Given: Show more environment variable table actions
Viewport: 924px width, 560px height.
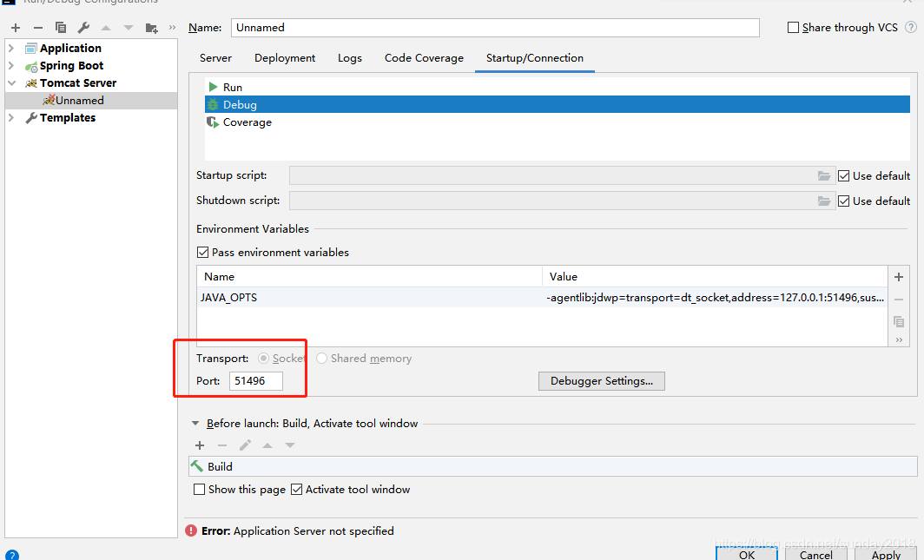Looking at the screenshot, I should coord(900,339).
